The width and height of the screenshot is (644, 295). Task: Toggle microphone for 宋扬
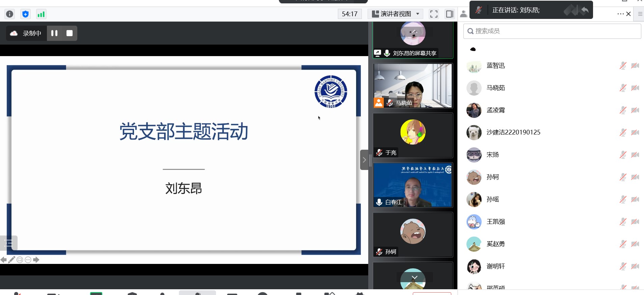pyautogui.click(x=623, y=155)
